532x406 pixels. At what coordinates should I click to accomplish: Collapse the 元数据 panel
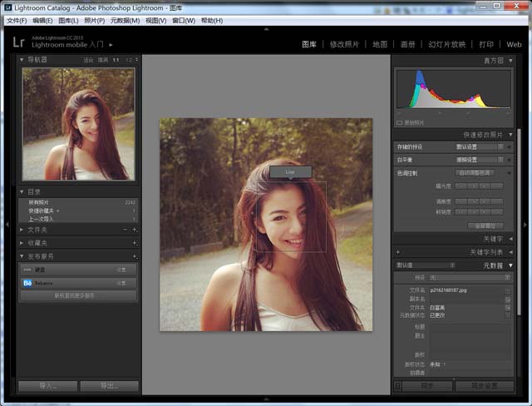(x=510, y=265)
